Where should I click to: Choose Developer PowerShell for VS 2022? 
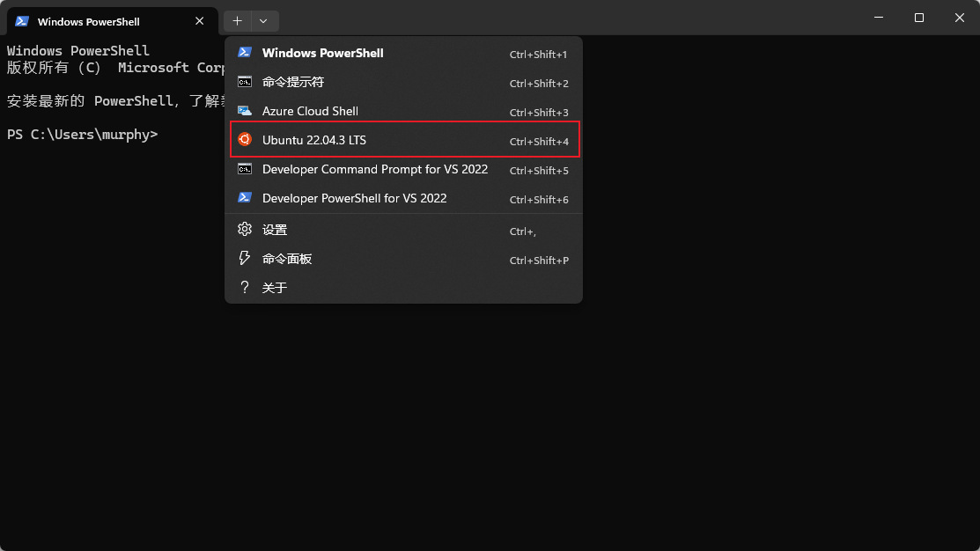click(354, 198)
